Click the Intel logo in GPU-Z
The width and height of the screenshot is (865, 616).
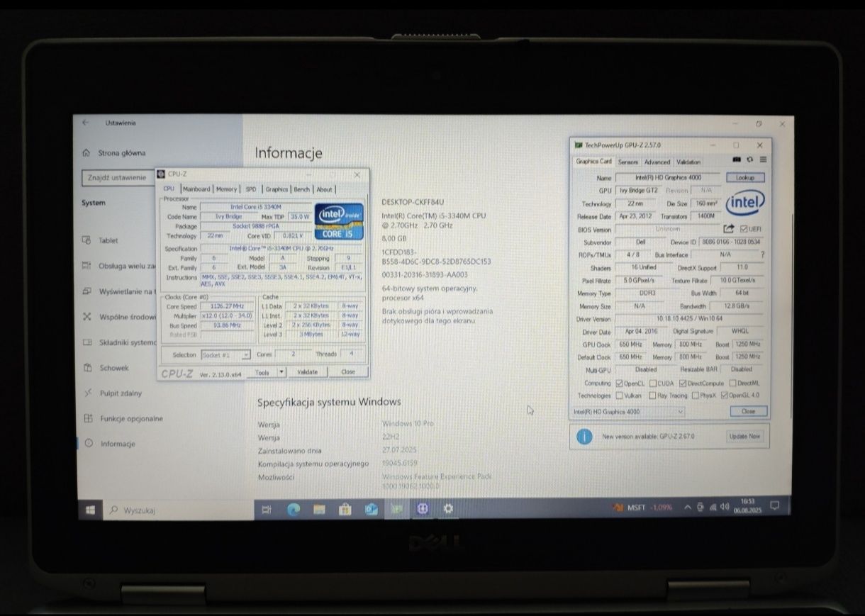[745, 203]
